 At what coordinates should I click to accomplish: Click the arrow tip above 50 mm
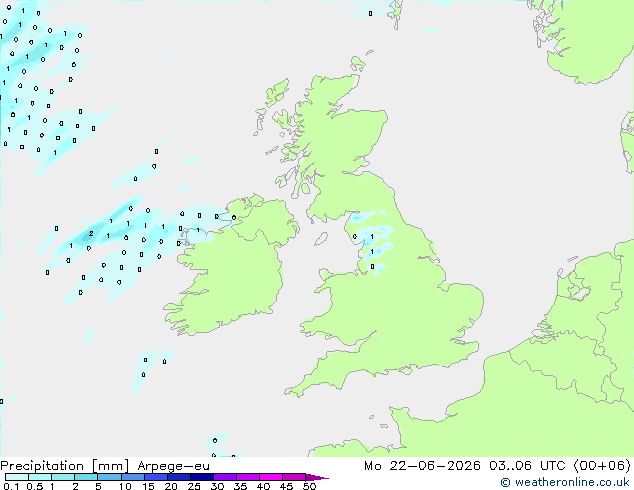317,477
